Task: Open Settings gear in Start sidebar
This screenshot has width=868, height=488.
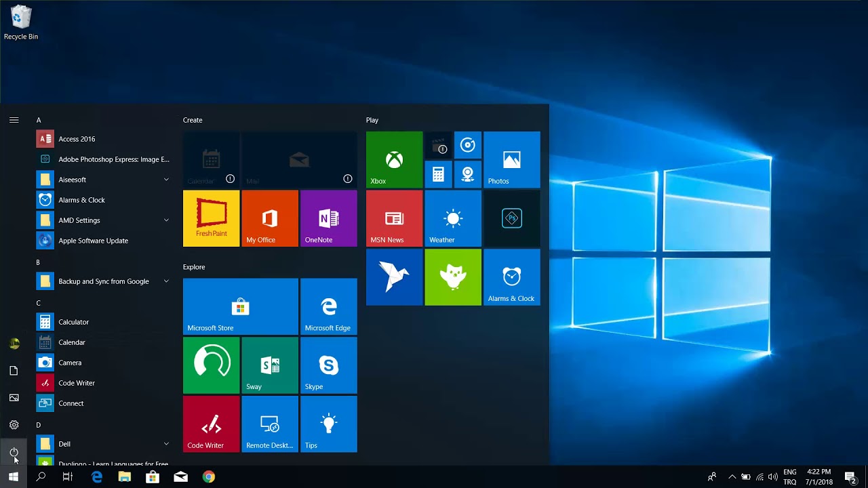Action: pyautogui.click(x=14, y=425)
